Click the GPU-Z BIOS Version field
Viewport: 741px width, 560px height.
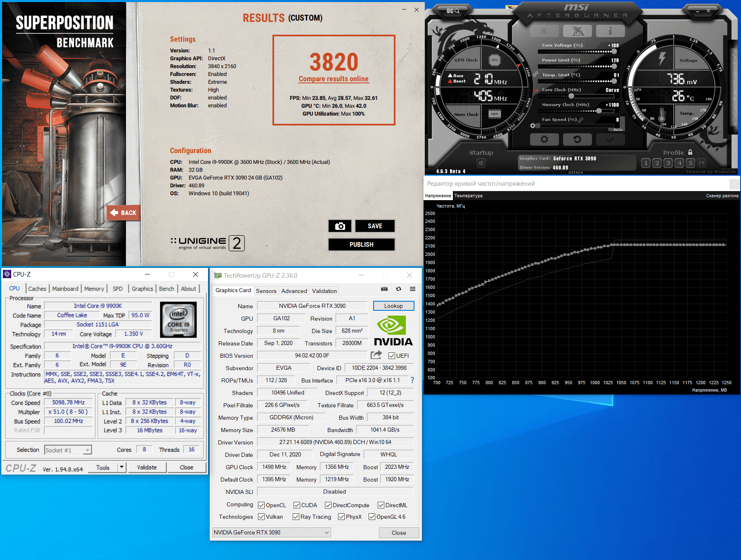[x=312, y=355]
